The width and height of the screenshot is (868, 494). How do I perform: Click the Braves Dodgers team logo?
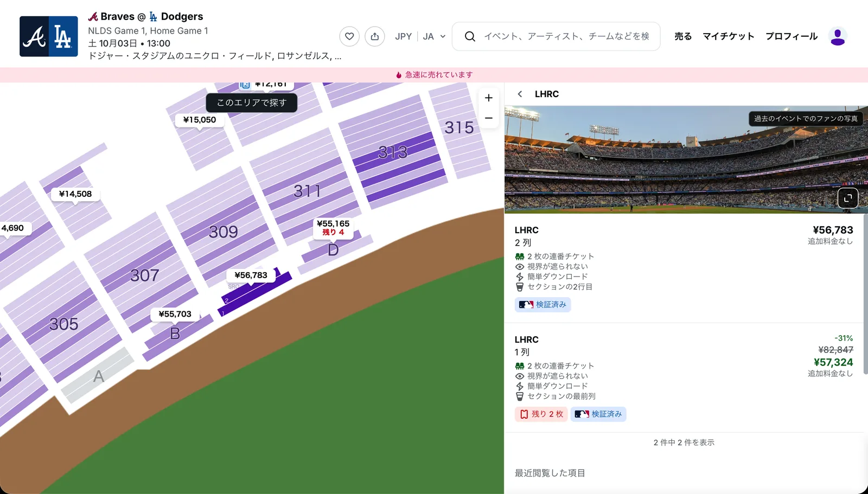click(x=49, y=36)
